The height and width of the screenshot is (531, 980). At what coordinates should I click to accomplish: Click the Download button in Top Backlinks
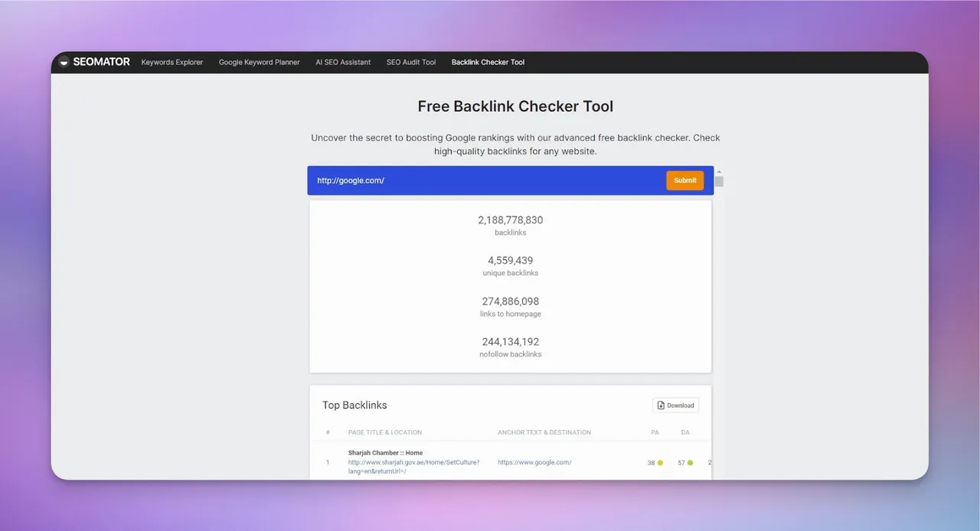pos(675,406)
